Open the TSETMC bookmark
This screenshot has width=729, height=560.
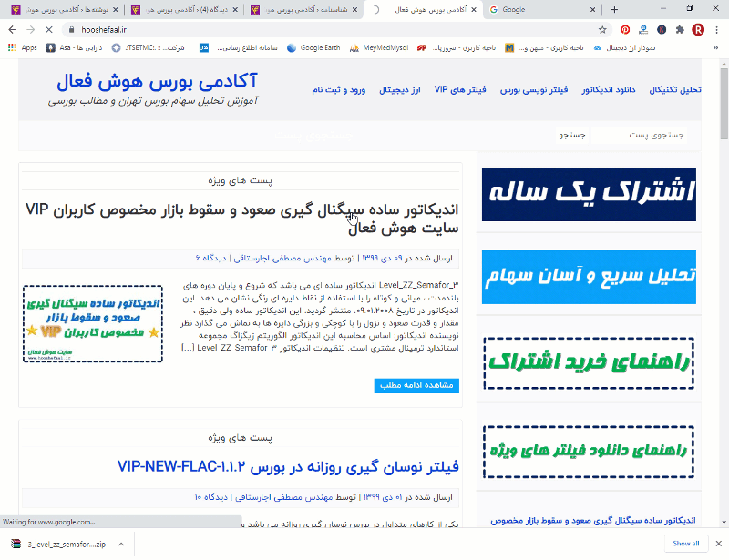click(149, 48)
